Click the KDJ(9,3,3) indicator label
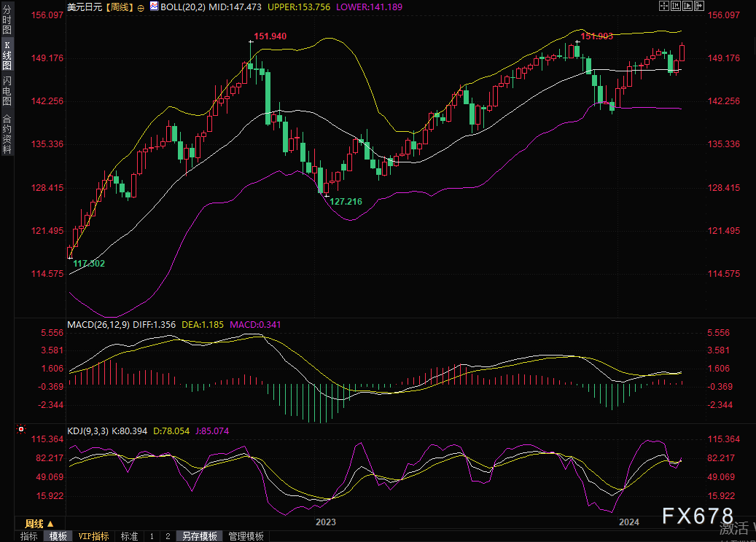756x542 pixels. 88,431
